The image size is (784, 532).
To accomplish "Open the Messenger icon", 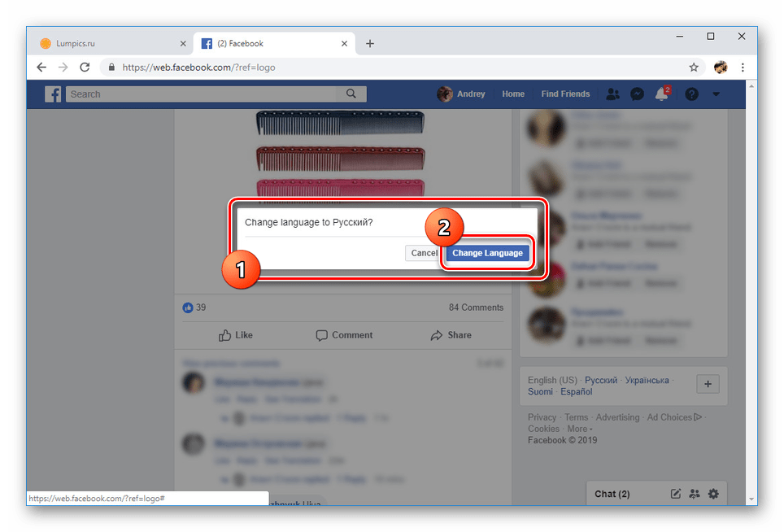I will click(x=637, y=94).
